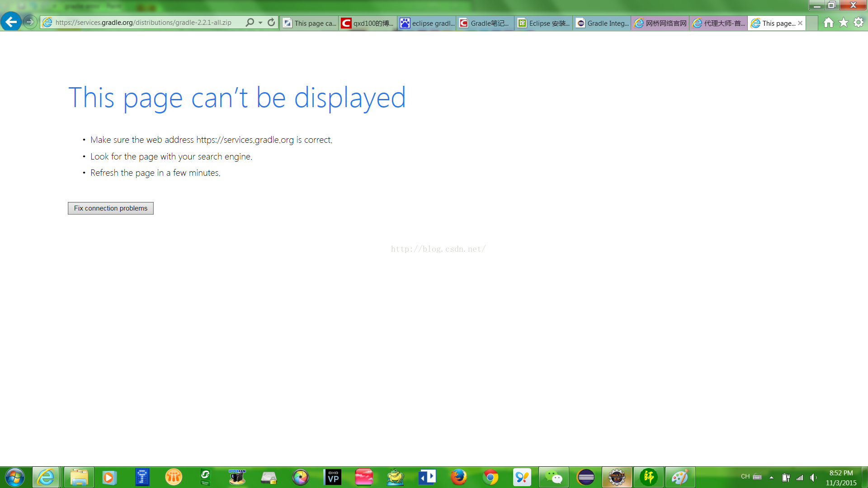Open Favorites star icon

pyautogui.click(x=844, y=23)
